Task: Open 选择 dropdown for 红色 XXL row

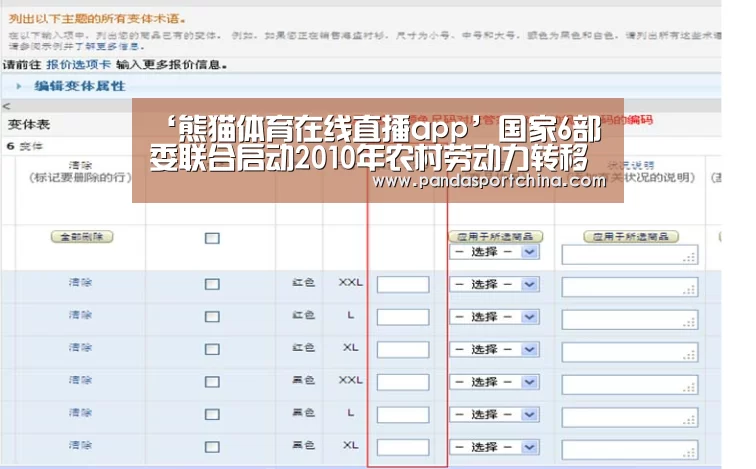Action: [x=494, y=284]
